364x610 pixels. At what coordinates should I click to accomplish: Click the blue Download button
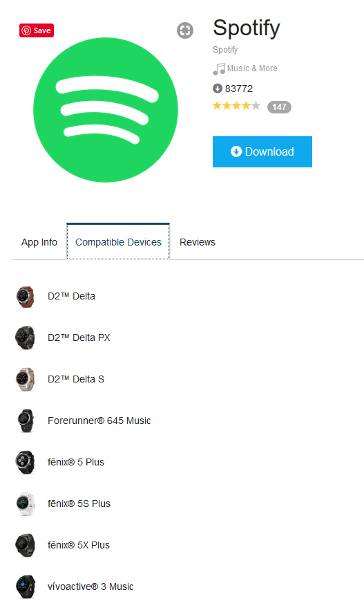pos(262,151)
